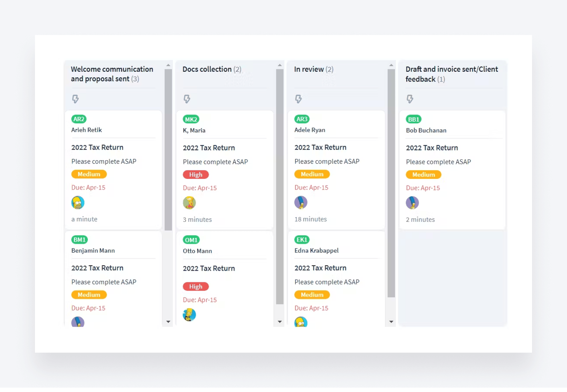
Task: Click automation bolt icon in Docs collection column
Action: coord(187,99)
